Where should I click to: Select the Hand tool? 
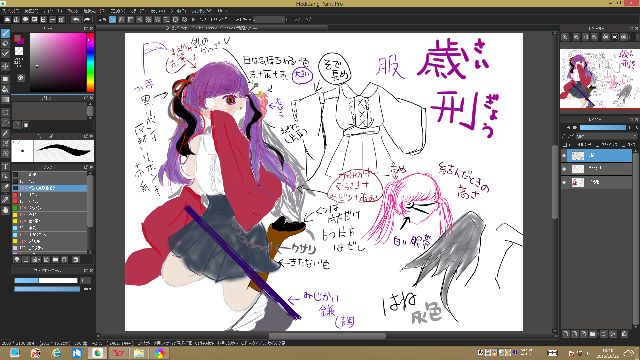[x=5, y=210]
